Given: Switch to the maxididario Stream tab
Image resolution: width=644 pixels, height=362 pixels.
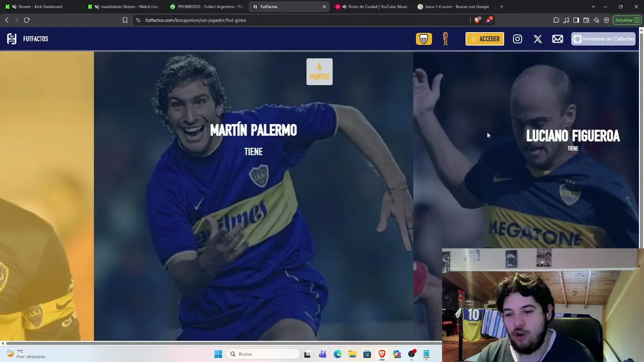Looking at the screenshot, I should (124, 7).
